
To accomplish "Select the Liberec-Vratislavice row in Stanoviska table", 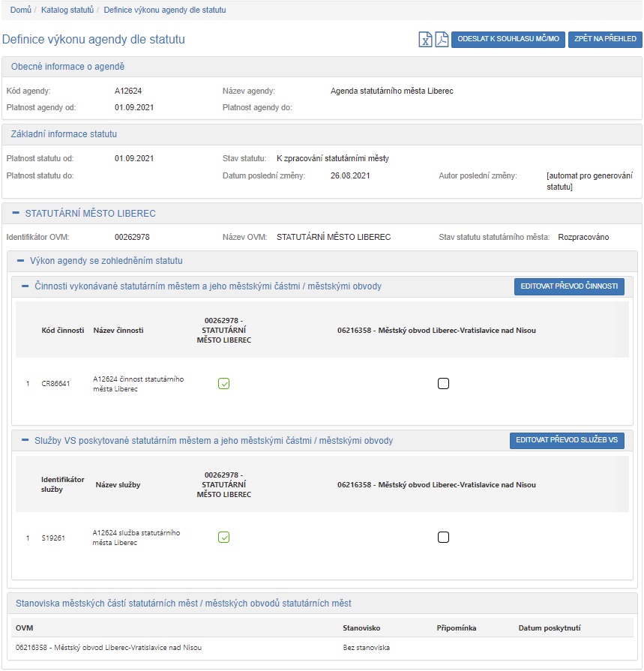I will 109,647.
